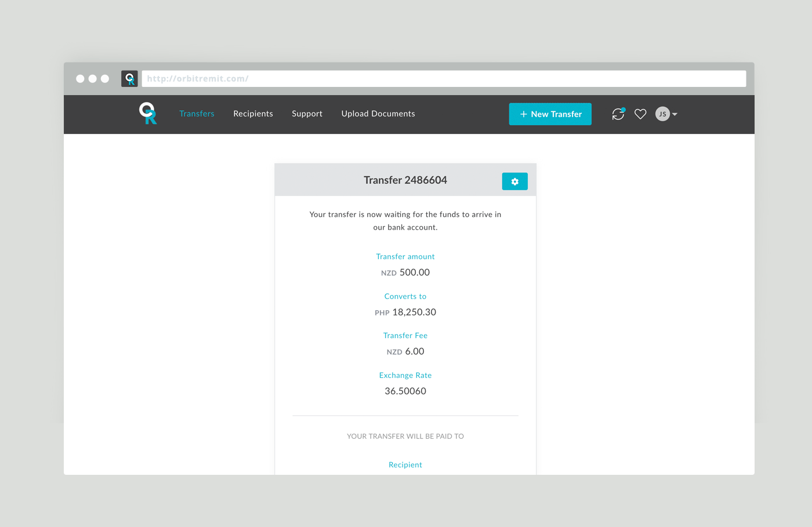The image size is (812, 527).
Task: Click the refresh notifications icon
Action: pos(618,114)
